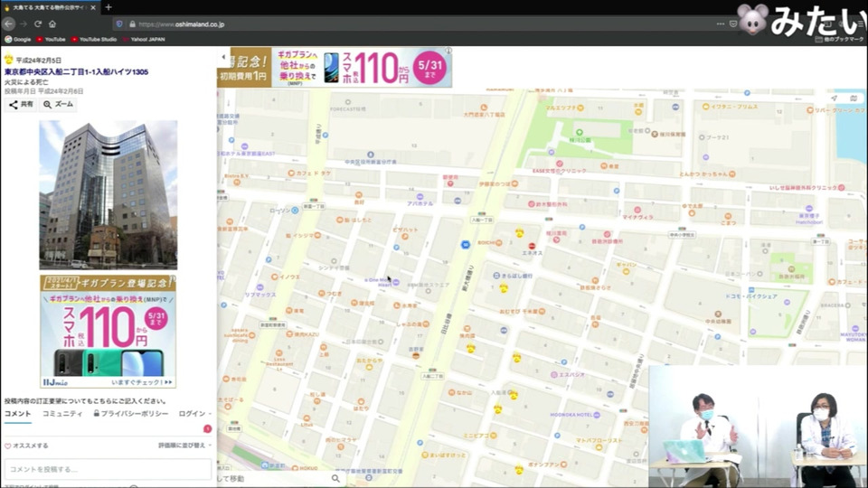Open the Google bookmark
The image size is (868, 488).
tap(18, 39)
